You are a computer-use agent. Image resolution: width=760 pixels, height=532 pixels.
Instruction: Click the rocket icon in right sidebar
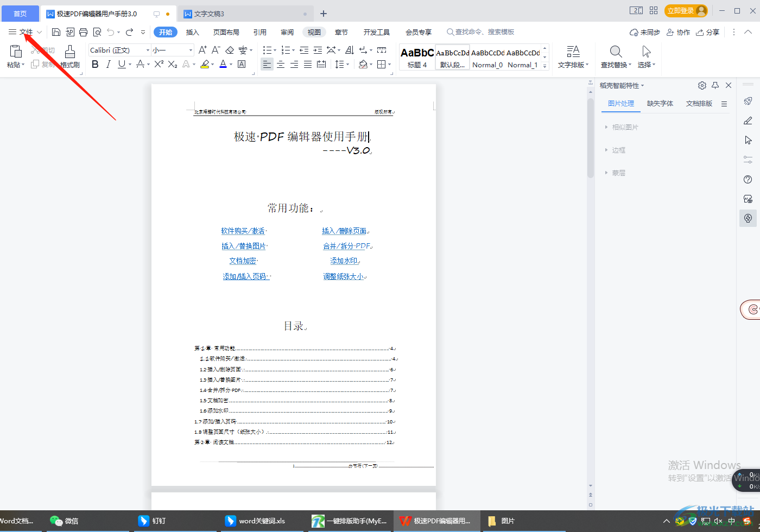coord(748,101)
